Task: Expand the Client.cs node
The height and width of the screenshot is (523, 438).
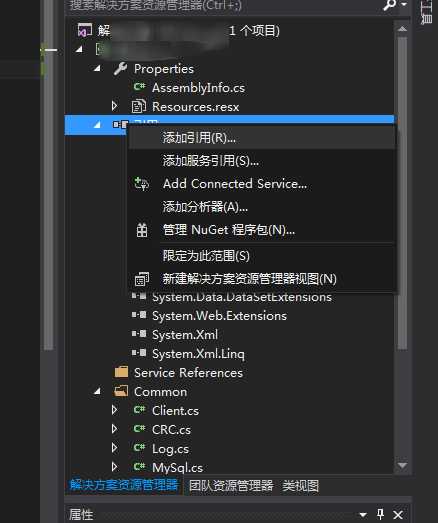Action: [x=114, y=410]
